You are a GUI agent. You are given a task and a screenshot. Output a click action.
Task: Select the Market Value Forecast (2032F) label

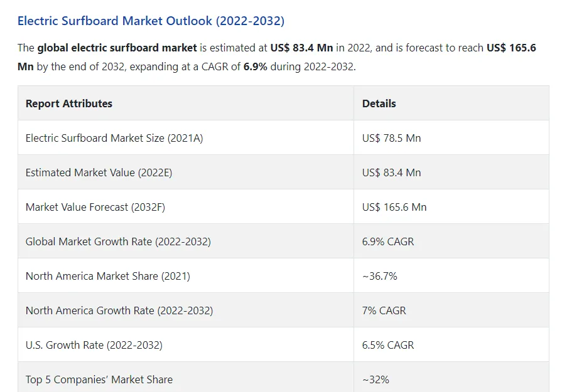point(95,207)
